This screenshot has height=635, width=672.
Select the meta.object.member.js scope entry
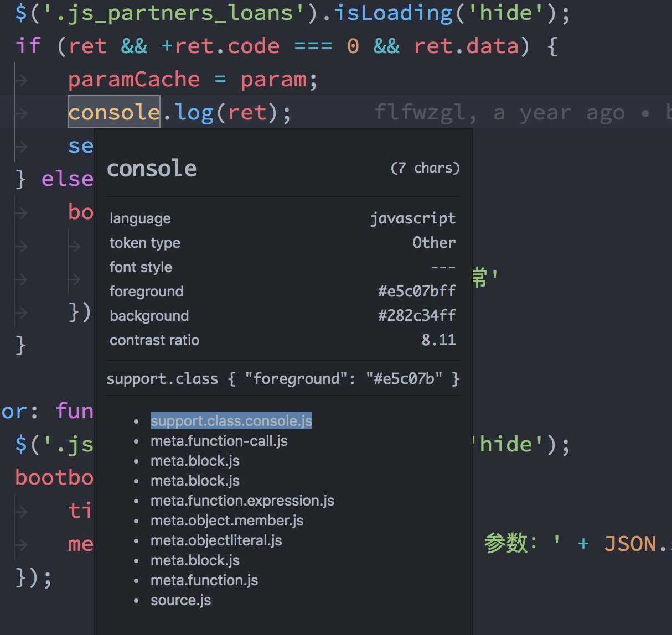pyautogui.click(x=227, y=520)
